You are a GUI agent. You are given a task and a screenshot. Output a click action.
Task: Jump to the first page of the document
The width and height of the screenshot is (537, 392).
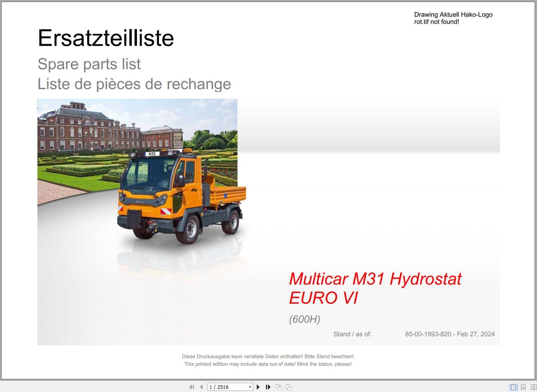[x=191, y=386]
